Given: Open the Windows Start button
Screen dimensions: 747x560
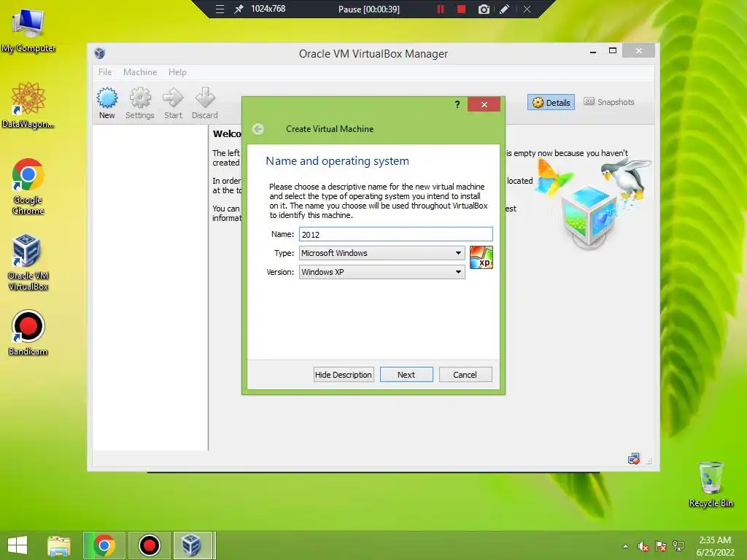Looking at the screenshot, I should tap(18, 545).
